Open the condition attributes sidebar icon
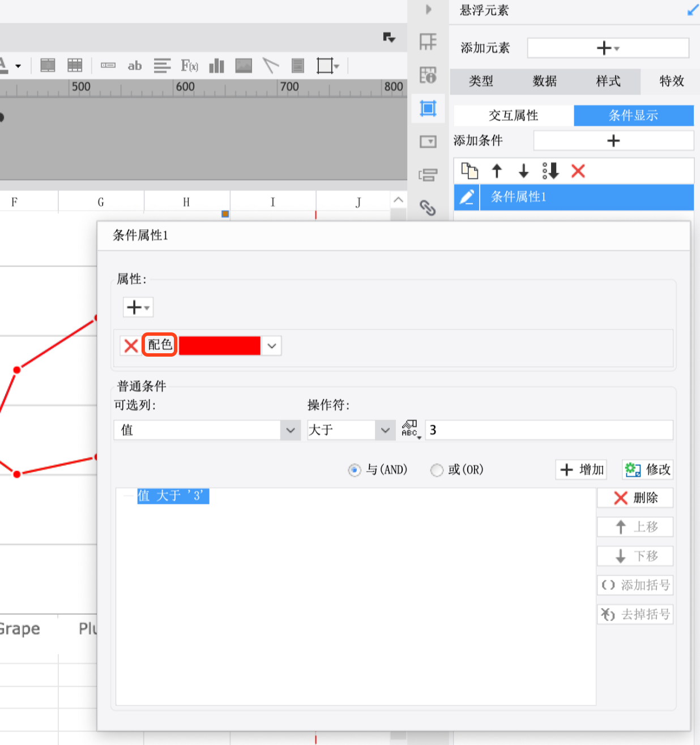This screenshot has height=745, width=700. [428, 175]
